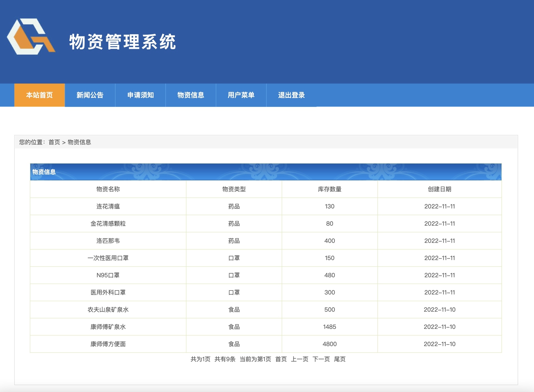Switch to the 物资信息 tab

[190, 95]
